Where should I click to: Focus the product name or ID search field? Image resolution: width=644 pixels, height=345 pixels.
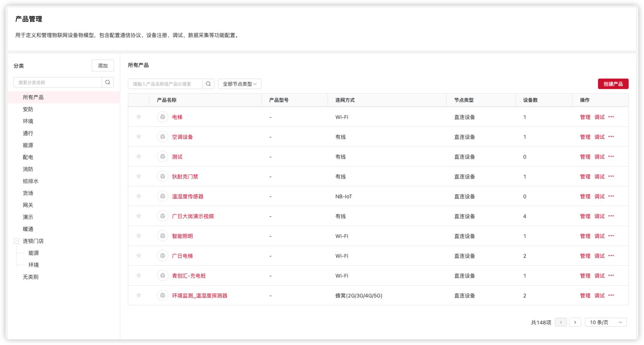(x=165, y=84)
